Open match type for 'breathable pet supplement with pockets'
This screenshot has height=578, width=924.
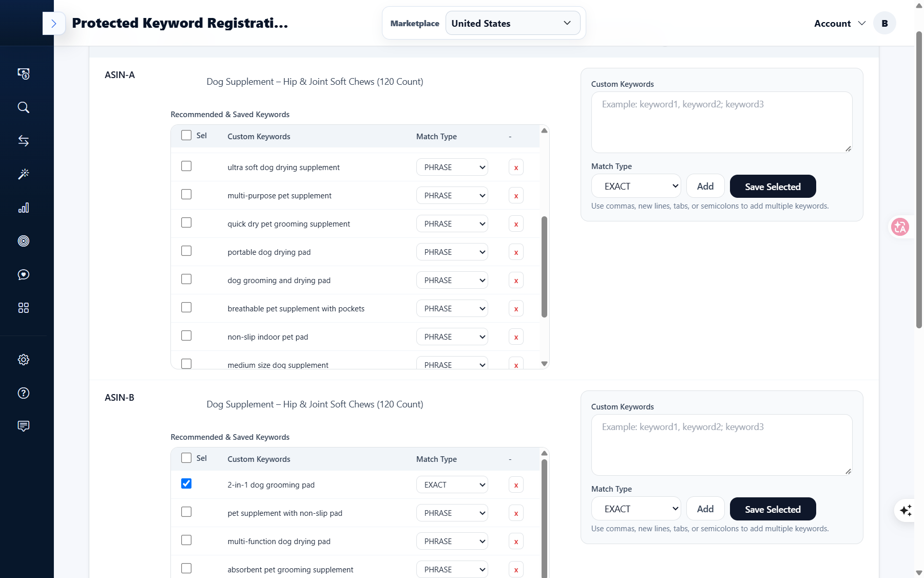click(x=452, y=309)
